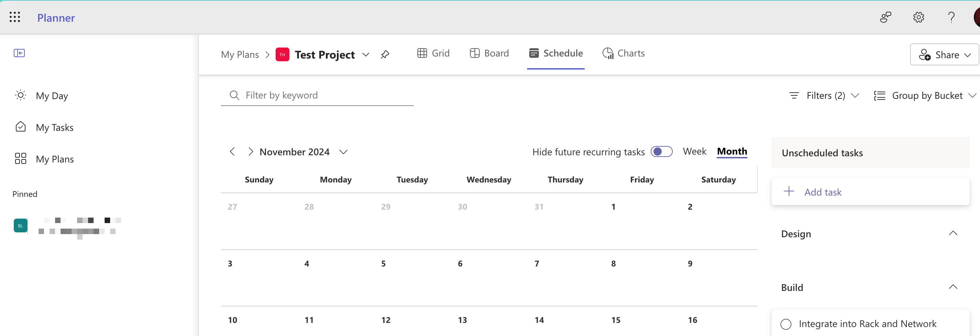Open the Help menu
Image resolution: width=980 pixels, height=336 pixels.
coord(951,17)
